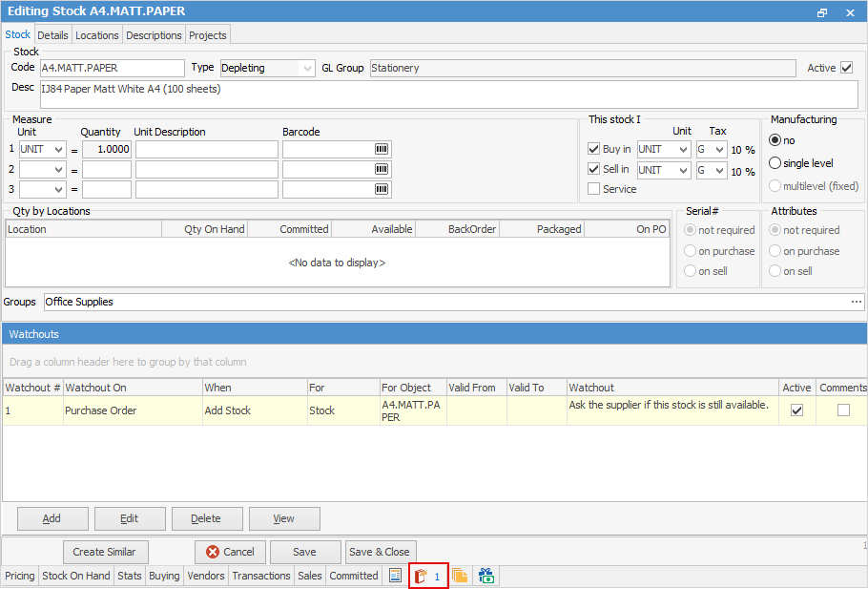Uncheck the Buy in checkbox
The height and width of the screenshot is (589, 868).
(593, 150)
